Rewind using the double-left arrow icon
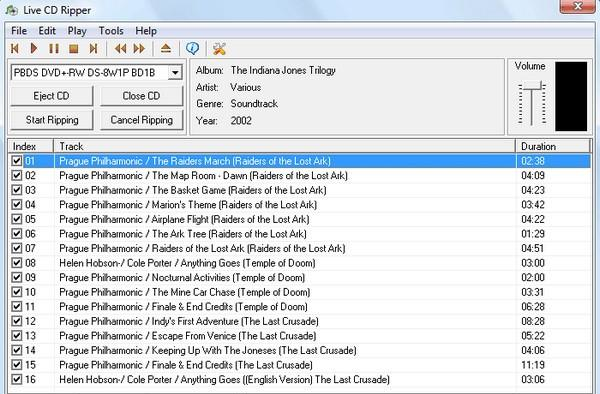Screen dimensions: 600x394 [x=121, y=49]
